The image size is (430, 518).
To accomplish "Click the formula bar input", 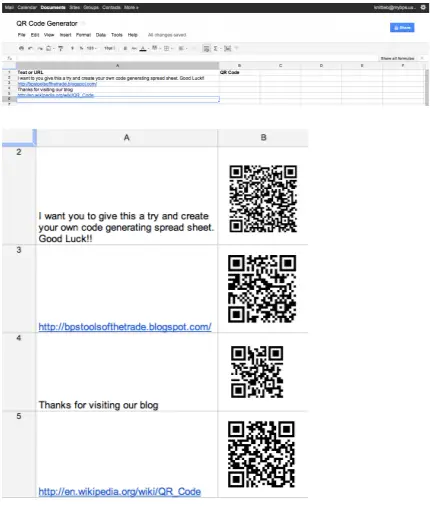I will point(197,58).
